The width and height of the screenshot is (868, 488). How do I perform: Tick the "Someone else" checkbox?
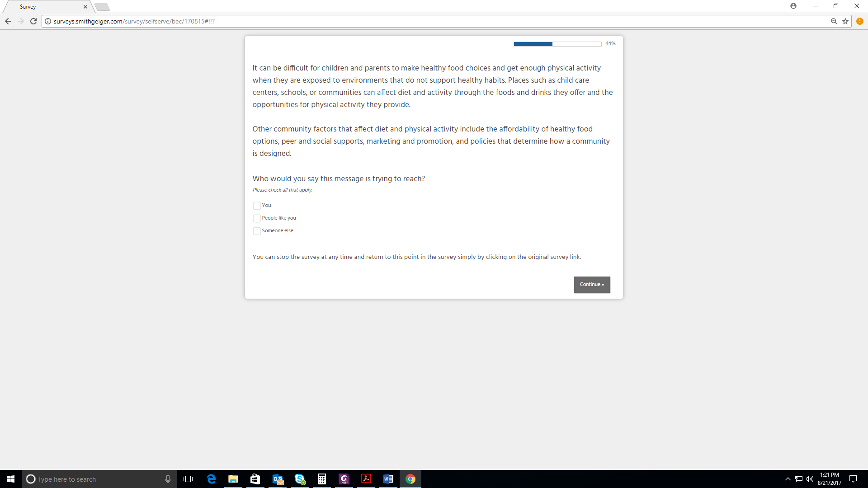(257, 231)
